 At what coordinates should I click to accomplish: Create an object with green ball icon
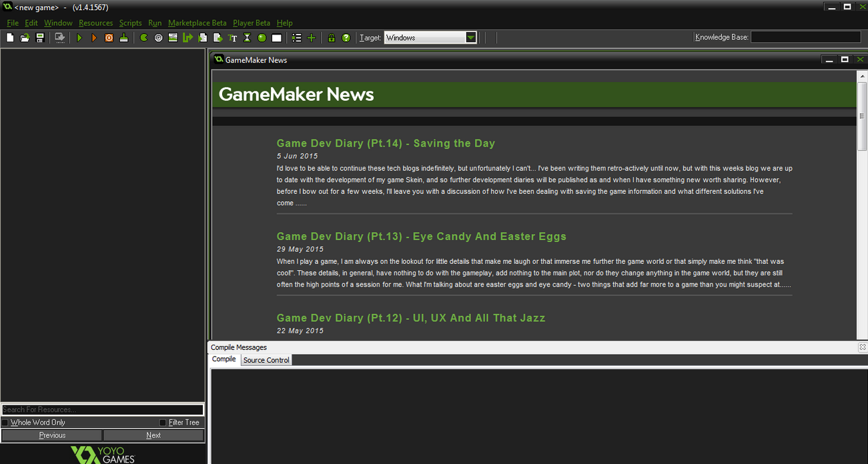262,38
